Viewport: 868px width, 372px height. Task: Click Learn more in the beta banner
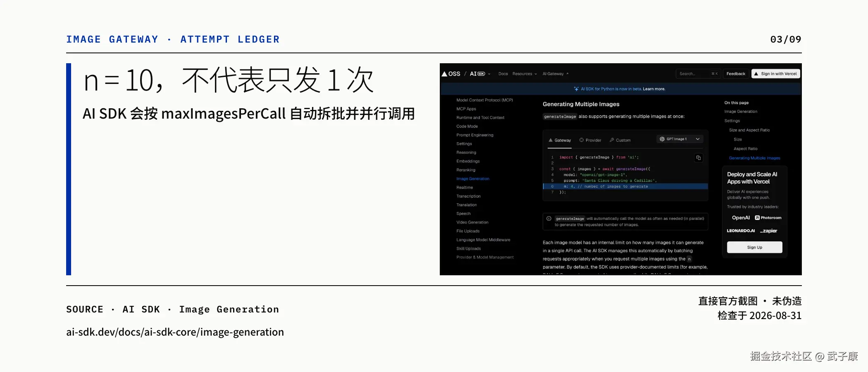click(x=654, y=89)
